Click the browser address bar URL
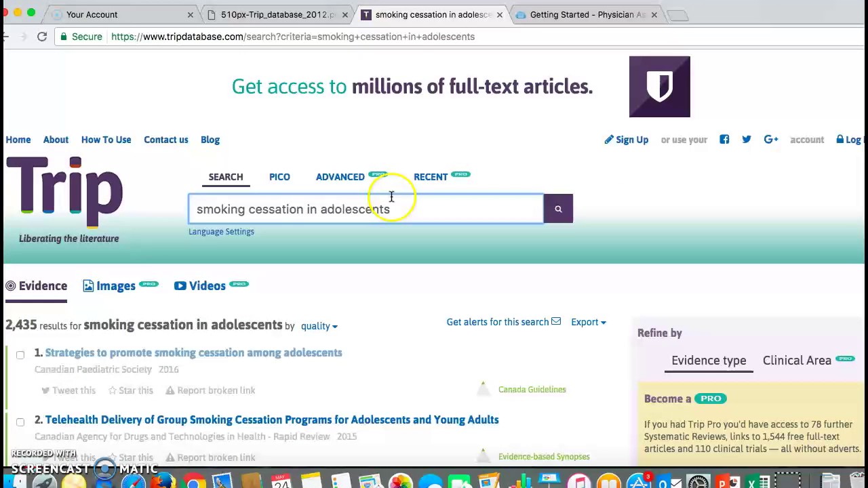 pyautogui.click(x=293, y=37)
